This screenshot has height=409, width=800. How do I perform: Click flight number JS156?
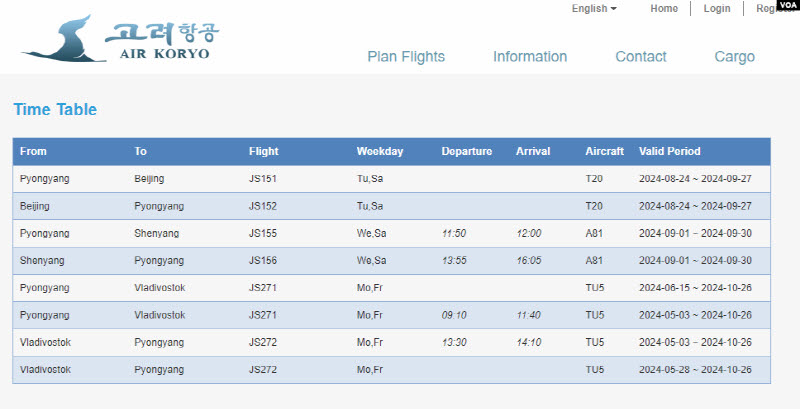[263, 261]
